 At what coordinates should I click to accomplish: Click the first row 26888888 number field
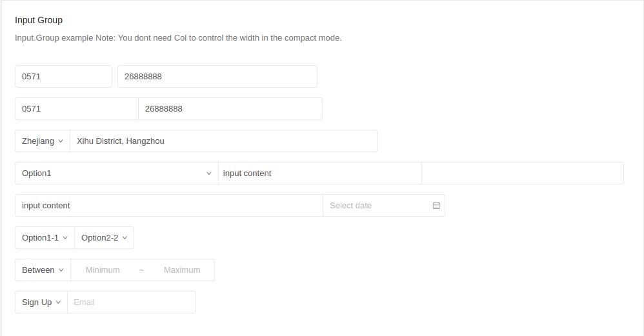[217, 77]
